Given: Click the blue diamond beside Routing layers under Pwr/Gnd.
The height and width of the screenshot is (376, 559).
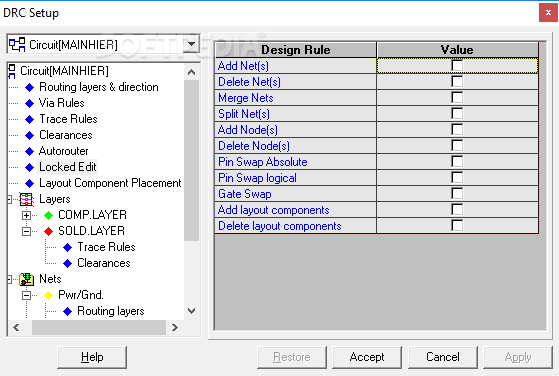Looking at the screenshot, I should click(x=67, y=311).
